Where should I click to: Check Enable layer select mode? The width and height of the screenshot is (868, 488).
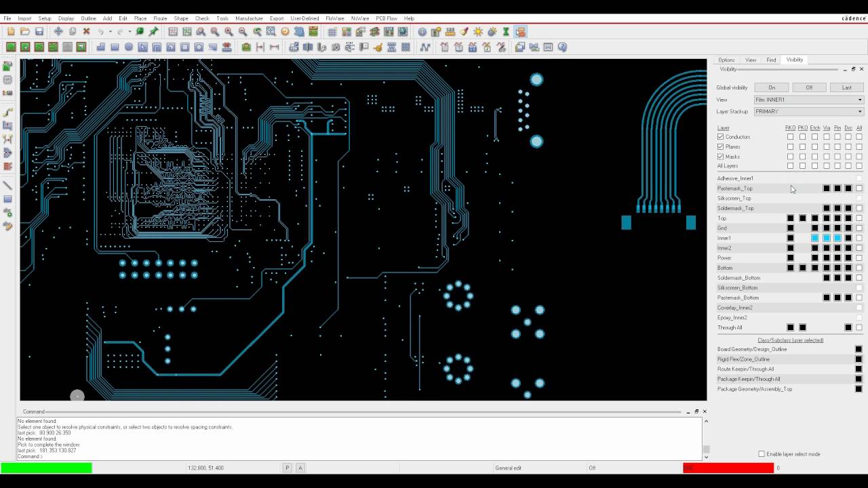pyautogui.click(x=762, y=454)
